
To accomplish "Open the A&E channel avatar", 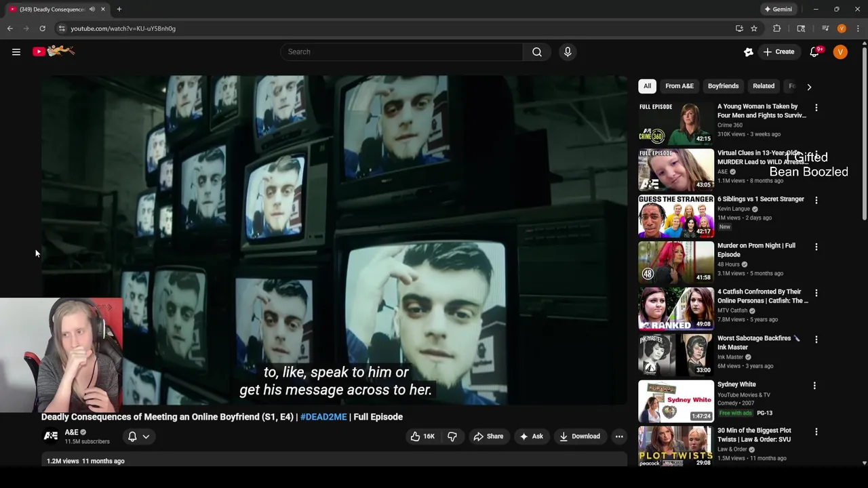I will coord(51,436).
